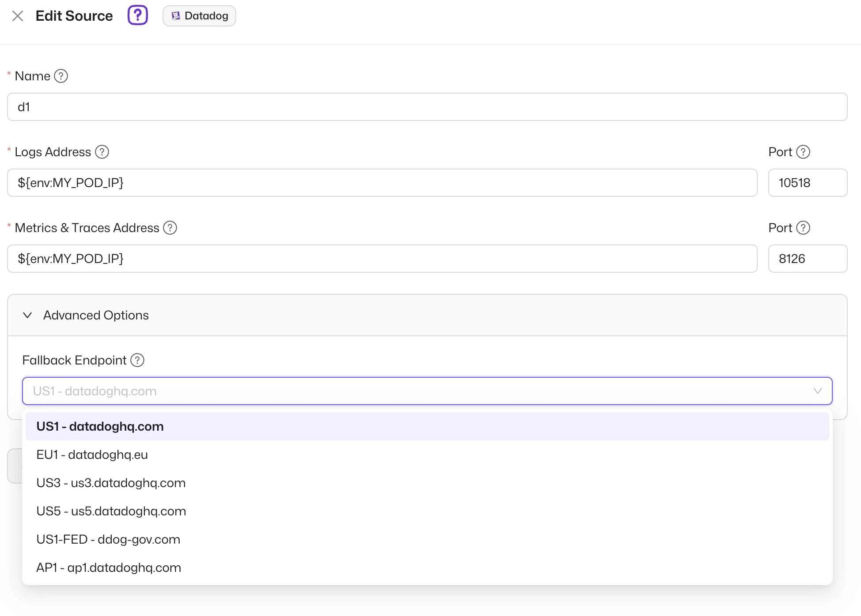861x616 pixels.
Task: Select EU1 - datadoghq.eu option
Action: (x=92, y=454)
